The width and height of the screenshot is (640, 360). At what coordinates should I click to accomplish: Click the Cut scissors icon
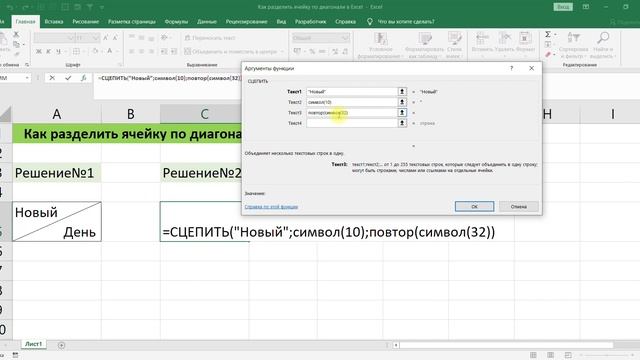tap(16, 34)
